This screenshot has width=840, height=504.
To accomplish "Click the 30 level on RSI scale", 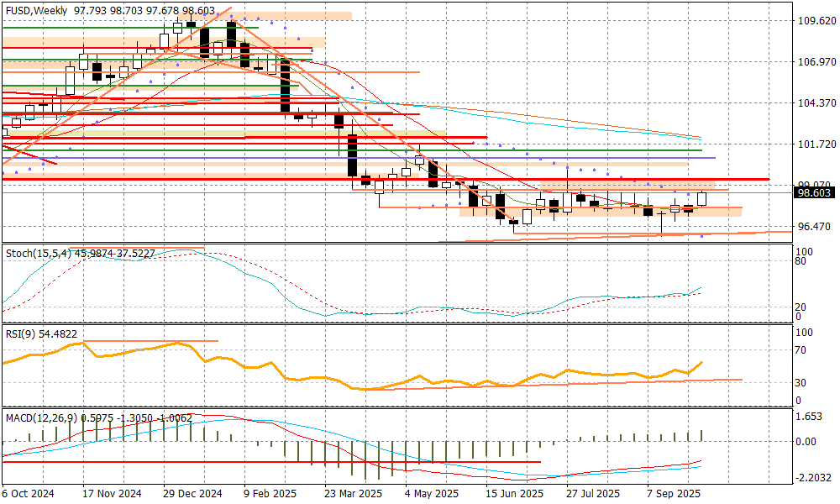I will pyautogui.click(x=801, y=383).
